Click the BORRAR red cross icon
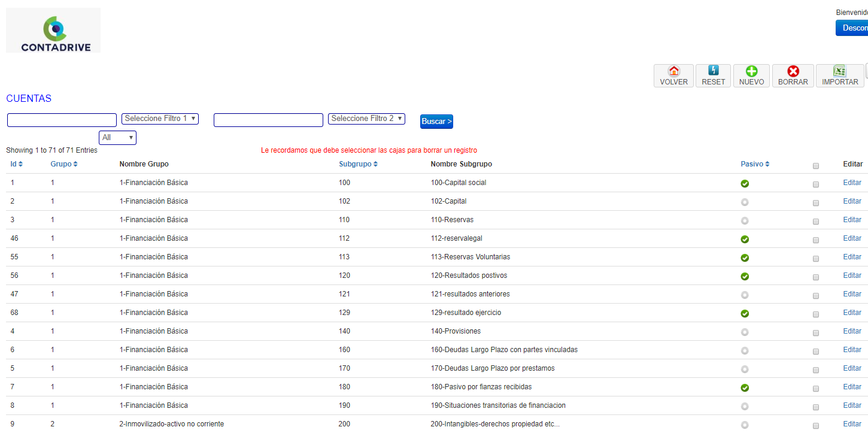868x433 pixels. tap(793, 76)
